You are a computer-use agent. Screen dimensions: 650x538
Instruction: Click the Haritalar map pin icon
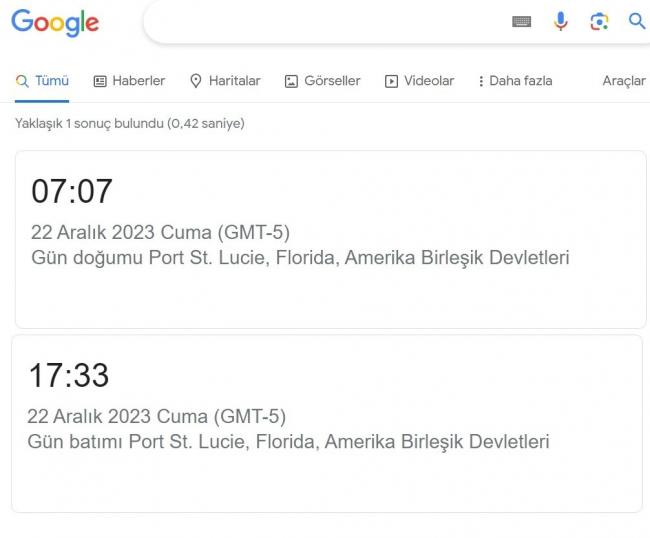coord(196,81)
